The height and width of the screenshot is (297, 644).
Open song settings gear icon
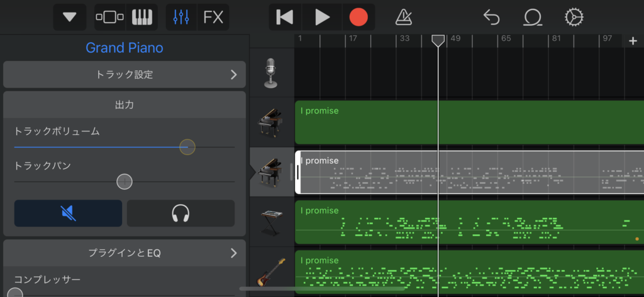(x=574, y=17)
